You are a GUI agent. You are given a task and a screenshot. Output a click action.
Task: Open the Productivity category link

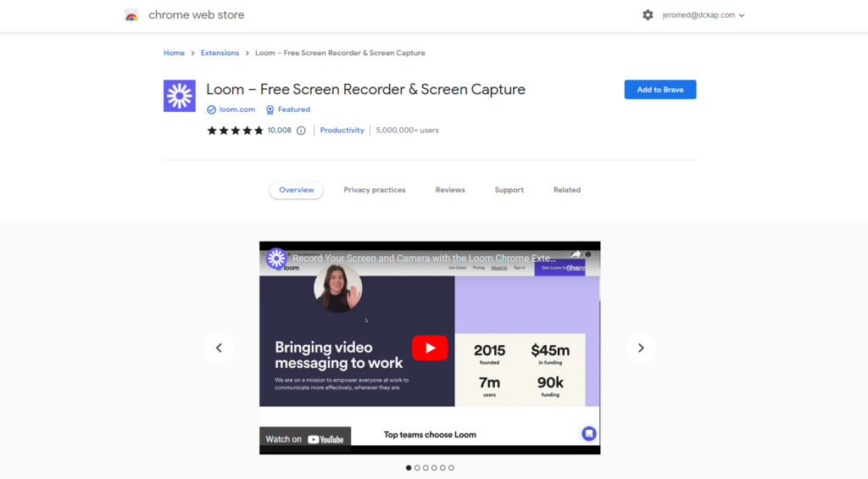(x=342, y=130)
